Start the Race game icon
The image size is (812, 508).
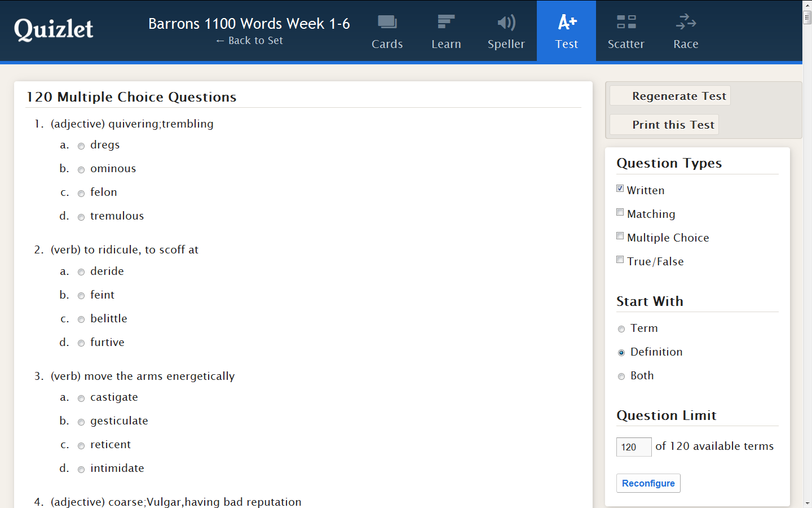point(686,23)
